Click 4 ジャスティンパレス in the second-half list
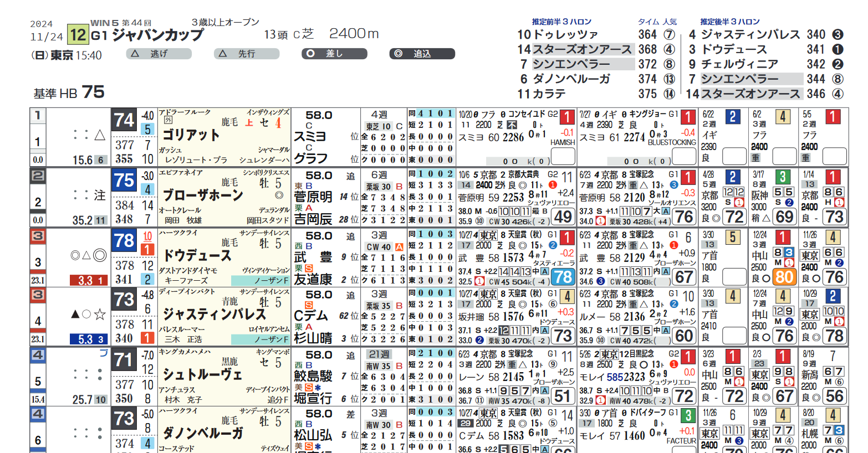The image size is (868, 453). click(x=744, y=34)
